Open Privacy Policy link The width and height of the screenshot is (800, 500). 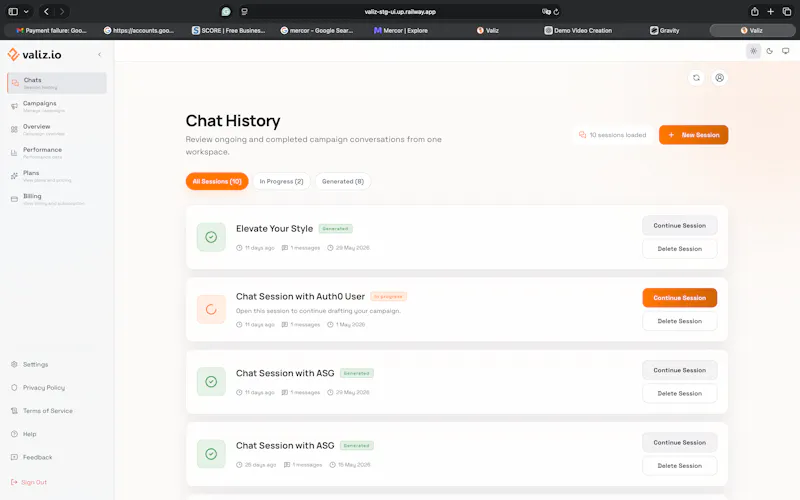44,388
